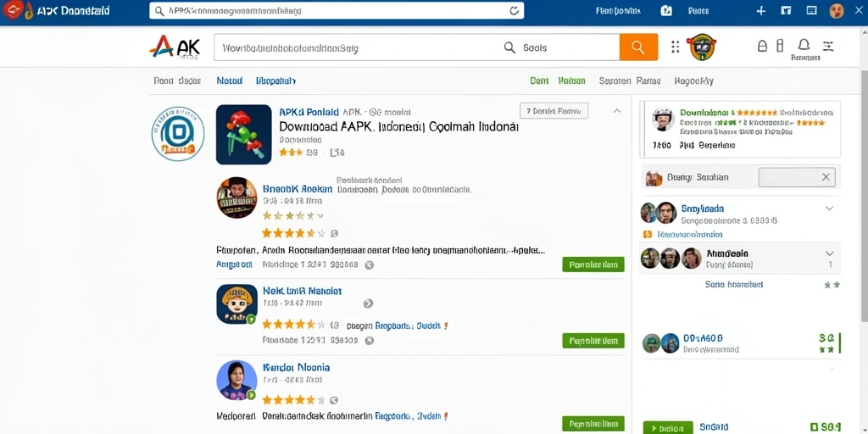
Task: Open the dotted grid apps icon
Action: 675,47
